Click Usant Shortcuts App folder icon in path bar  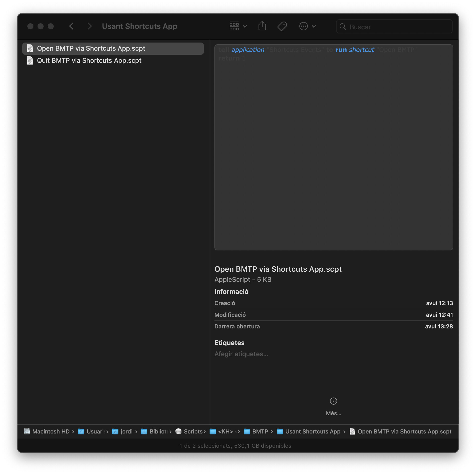click(x=280, y=431)
